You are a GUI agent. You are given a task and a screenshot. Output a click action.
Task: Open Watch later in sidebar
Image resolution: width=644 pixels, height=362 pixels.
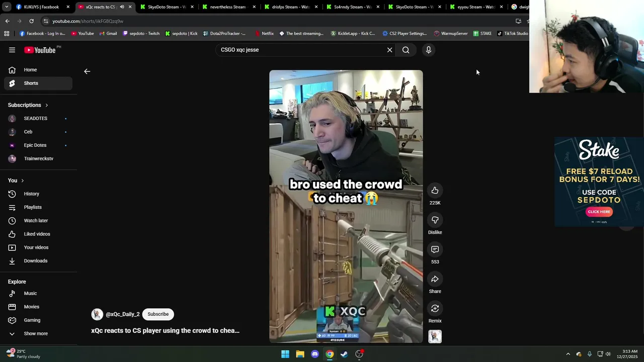coord(38,221)
